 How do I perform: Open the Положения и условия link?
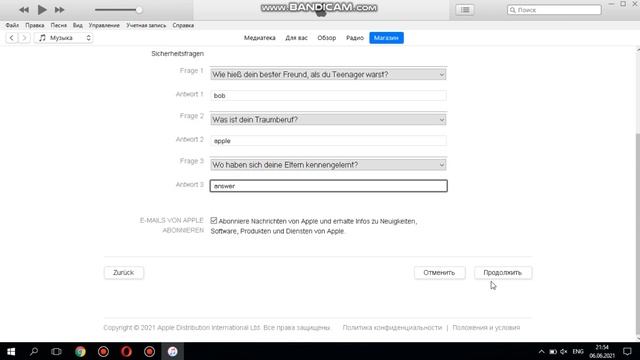(486, 328)
